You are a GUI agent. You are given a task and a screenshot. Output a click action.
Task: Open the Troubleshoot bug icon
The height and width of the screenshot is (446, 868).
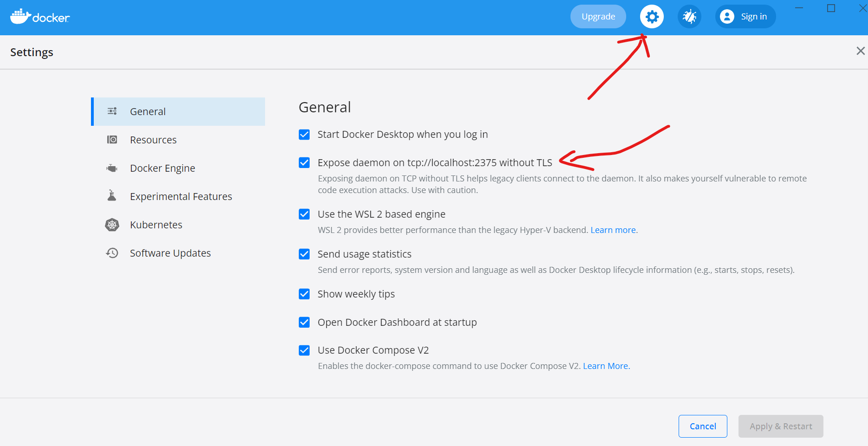pos(689,17)
